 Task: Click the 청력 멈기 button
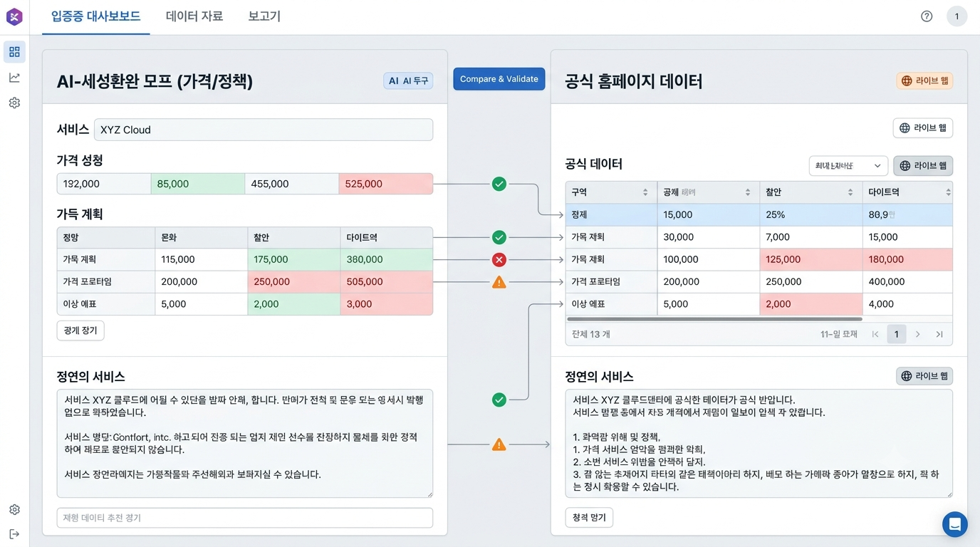(589, 518)
